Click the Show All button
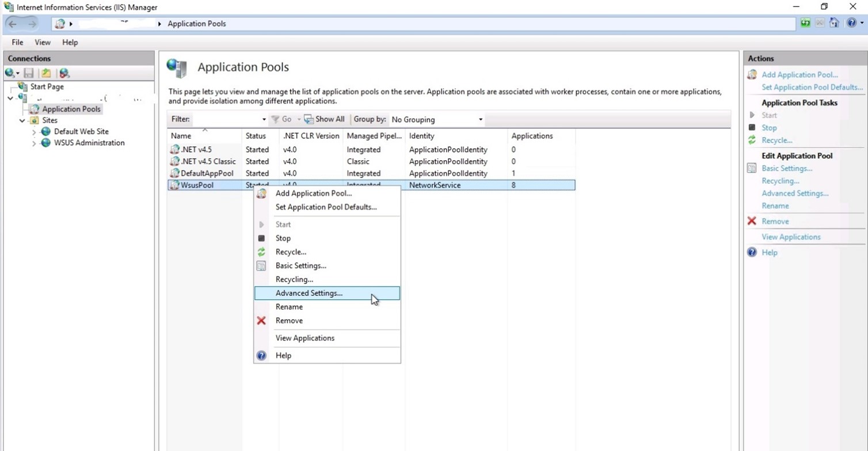The image size is (868, 451). click(x=324, y=119)
